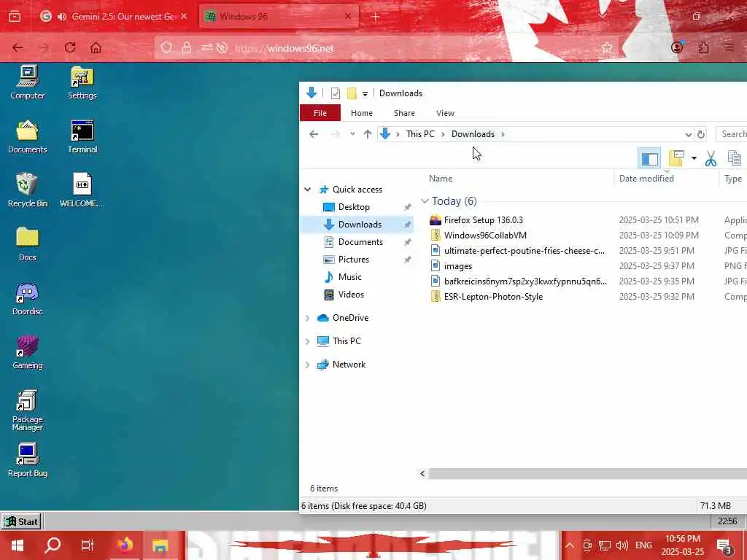Toggle the preview pane toolbar button
Screen dimensions: 747x560
(x=649, y=158)
